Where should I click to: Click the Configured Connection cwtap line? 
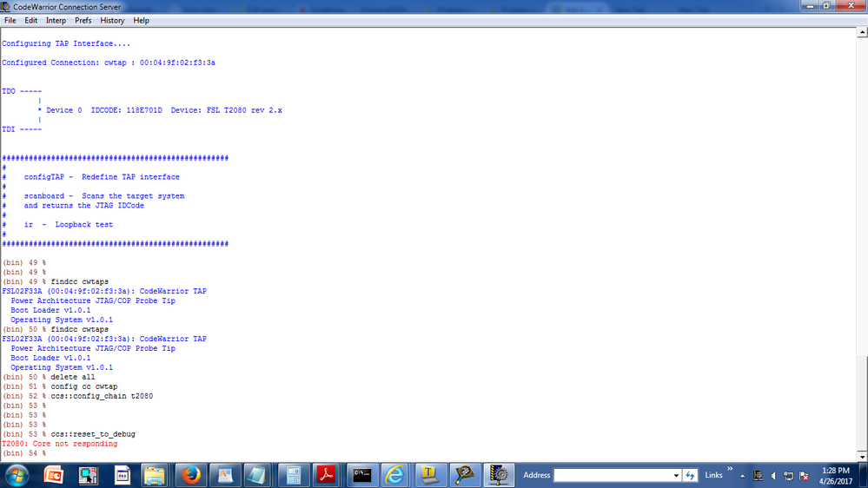click(109, 63)
